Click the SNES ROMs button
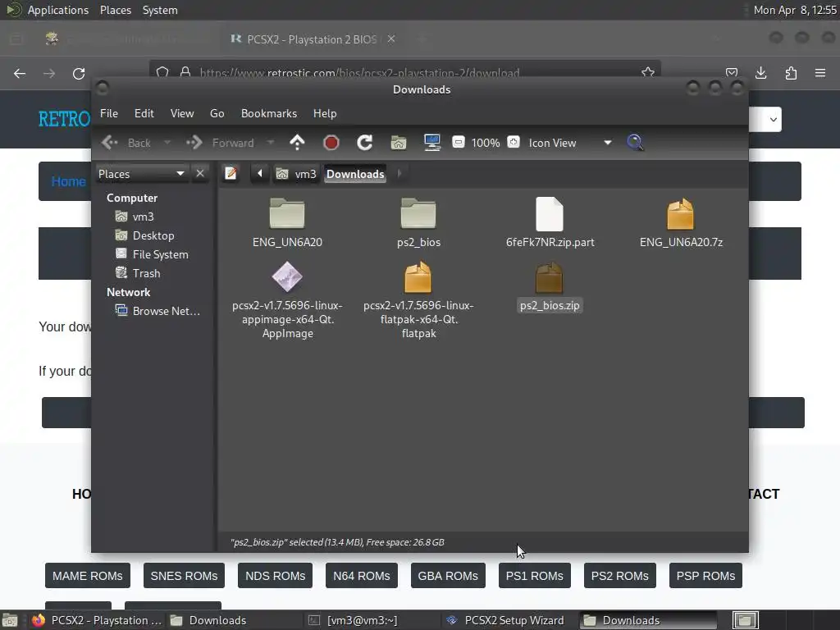 184,575
